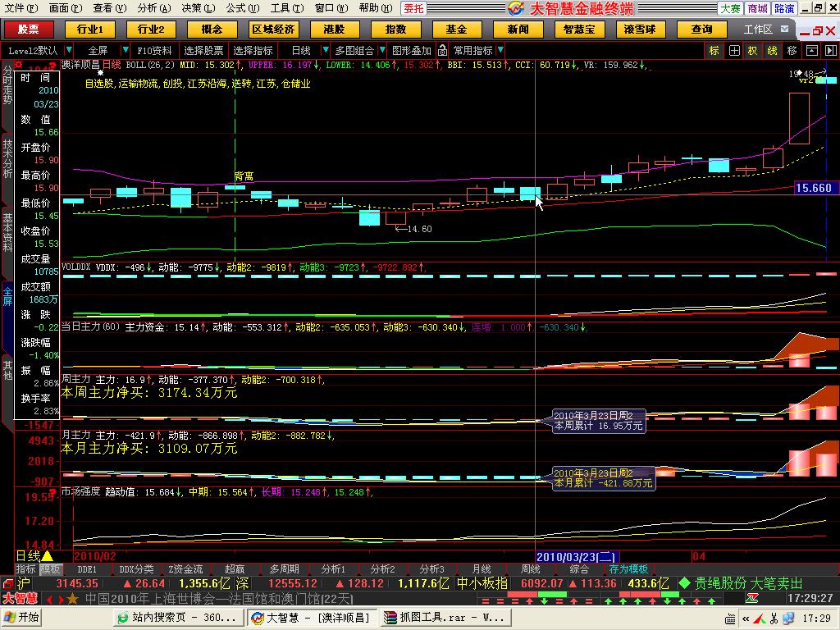Screen dimensions: 840x630
Task: Click the lock icon before 常用指标
Action: [x=445, y=50]
